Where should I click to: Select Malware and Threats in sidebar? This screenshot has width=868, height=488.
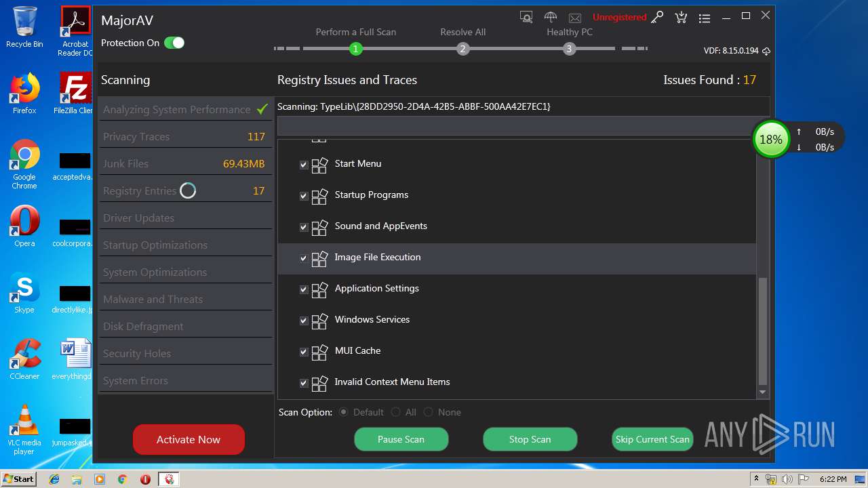(x=185, y=299)
